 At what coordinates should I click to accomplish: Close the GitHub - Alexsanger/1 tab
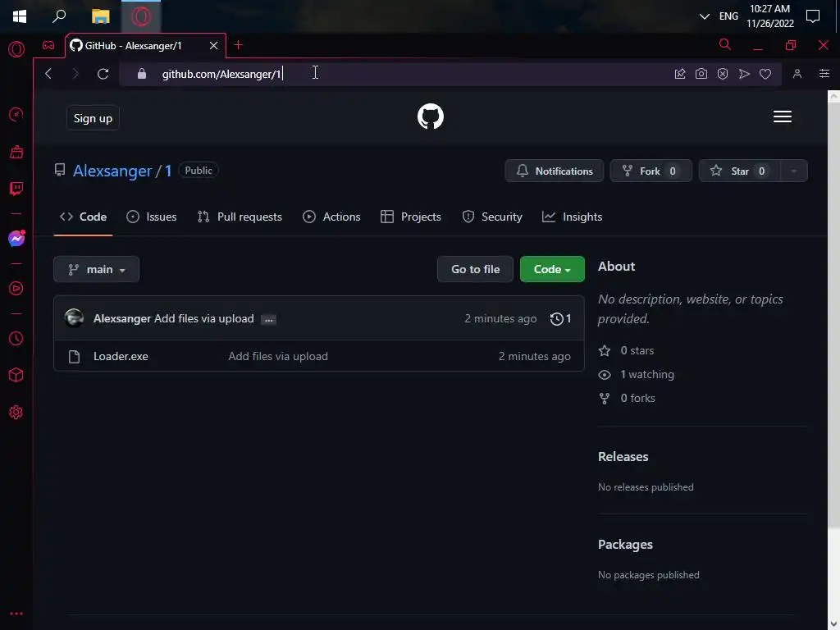(214, 46)
